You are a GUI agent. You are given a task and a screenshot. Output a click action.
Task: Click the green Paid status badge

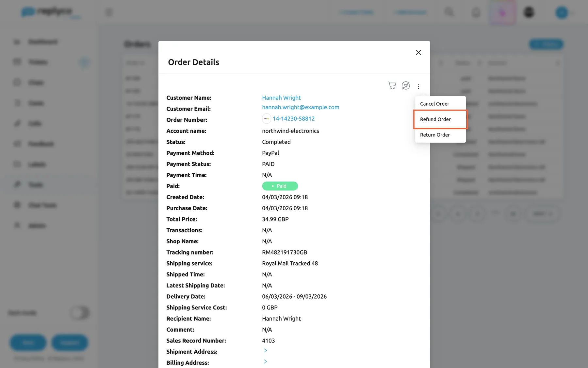tap(280, 186)
